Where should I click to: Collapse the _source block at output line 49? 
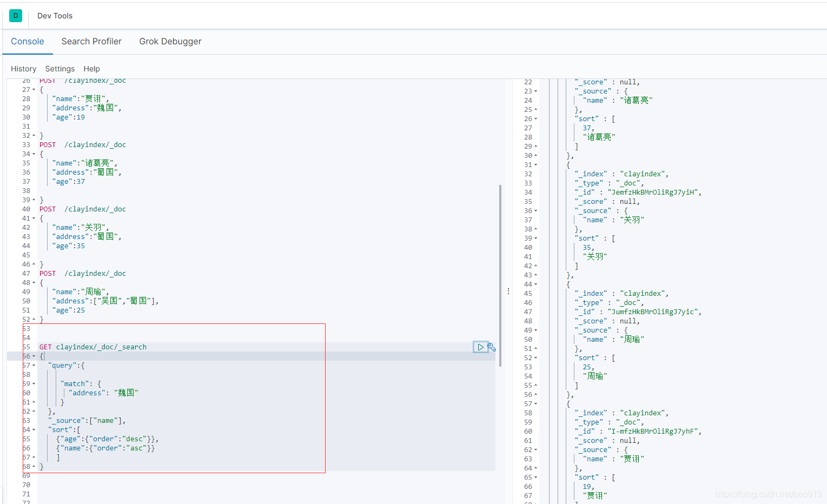click(536, 330)
